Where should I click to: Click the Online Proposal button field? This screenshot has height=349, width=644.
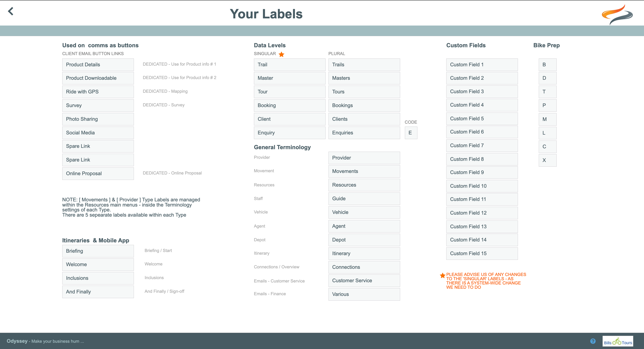(98, 173)
